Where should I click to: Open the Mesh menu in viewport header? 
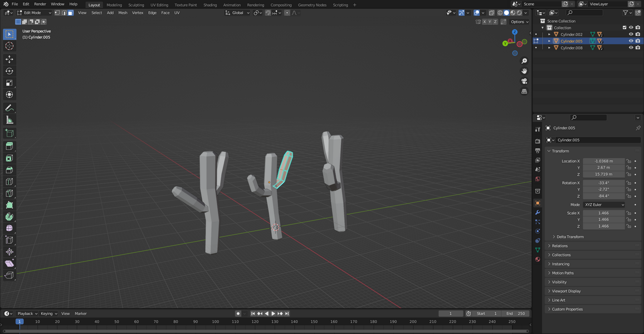pos(123,13)
